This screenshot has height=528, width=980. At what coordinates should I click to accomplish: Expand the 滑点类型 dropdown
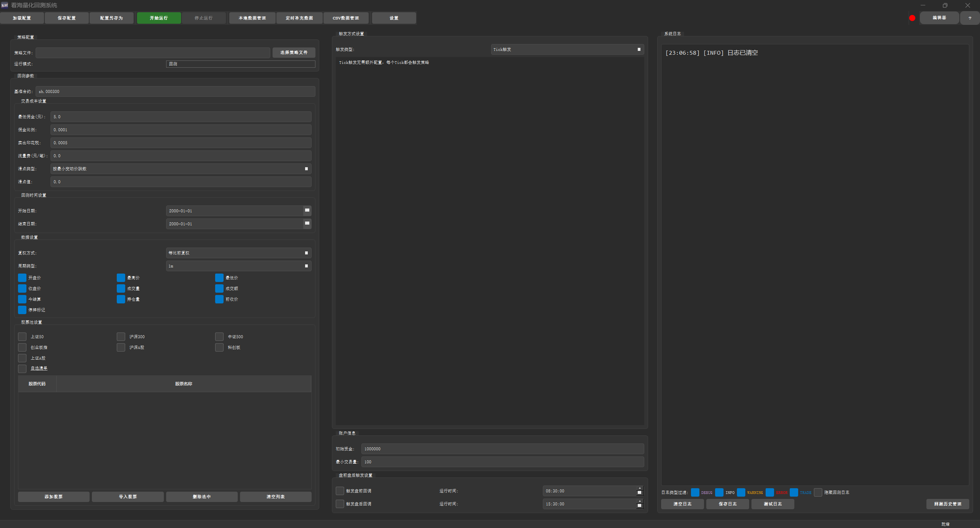point(181,169)
